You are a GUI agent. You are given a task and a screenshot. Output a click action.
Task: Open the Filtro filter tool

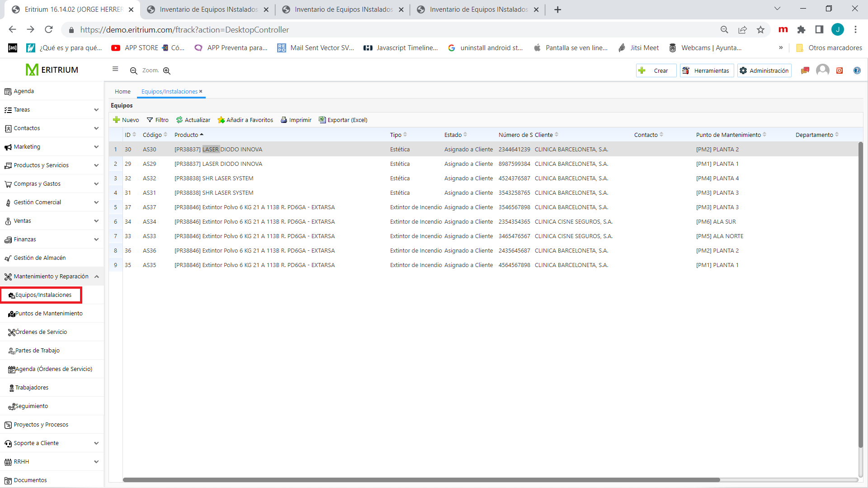157,120
